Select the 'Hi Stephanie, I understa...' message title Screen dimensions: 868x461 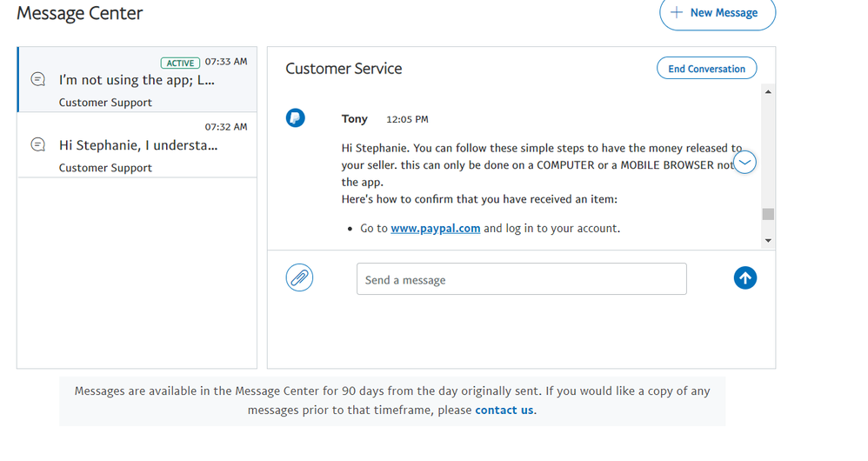(138, 145)
